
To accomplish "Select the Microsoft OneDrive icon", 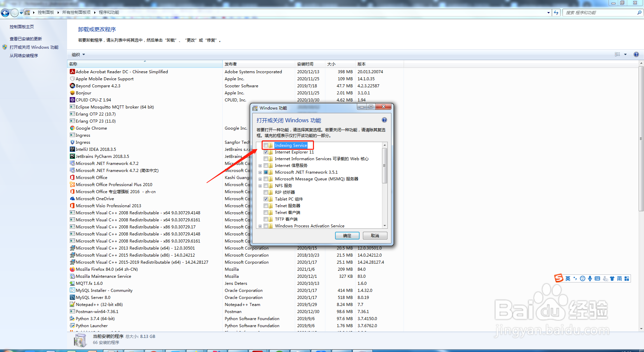I will [x=72, y=199].
